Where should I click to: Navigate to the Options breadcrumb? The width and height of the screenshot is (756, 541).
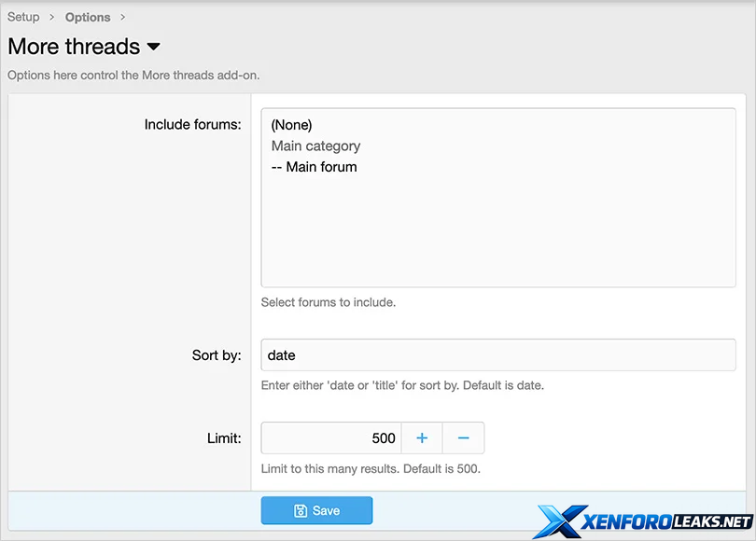[88, 17]
